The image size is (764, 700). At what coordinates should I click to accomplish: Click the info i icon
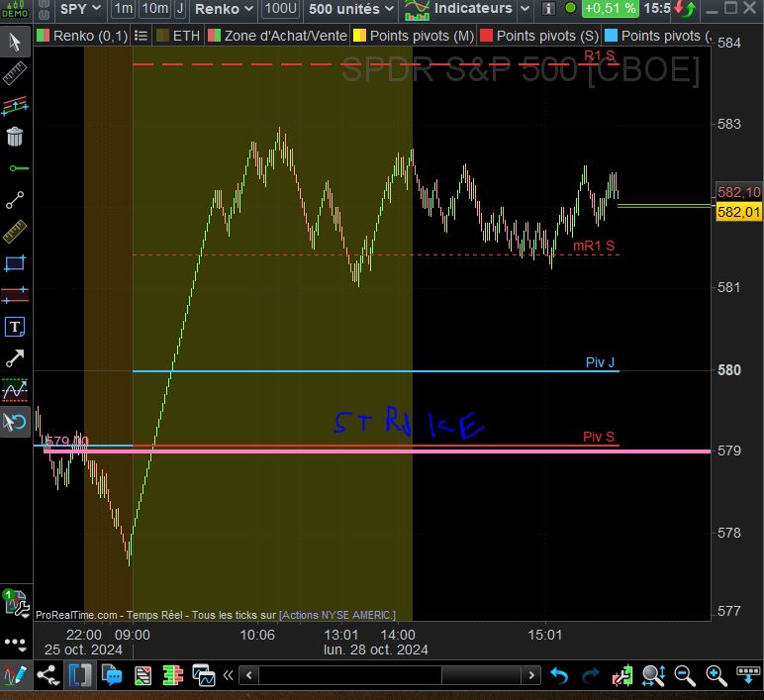click(548, 9)
